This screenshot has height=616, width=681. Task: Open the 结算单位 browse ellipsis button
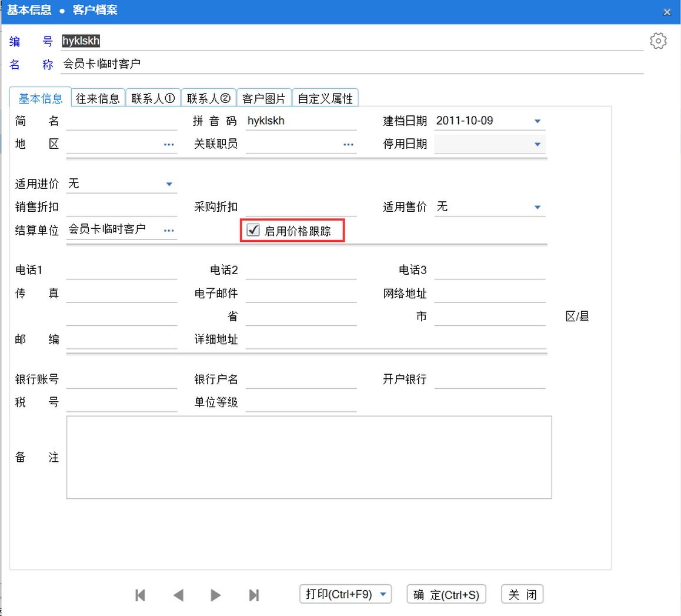pyautogui.click(x=169, y=230)
